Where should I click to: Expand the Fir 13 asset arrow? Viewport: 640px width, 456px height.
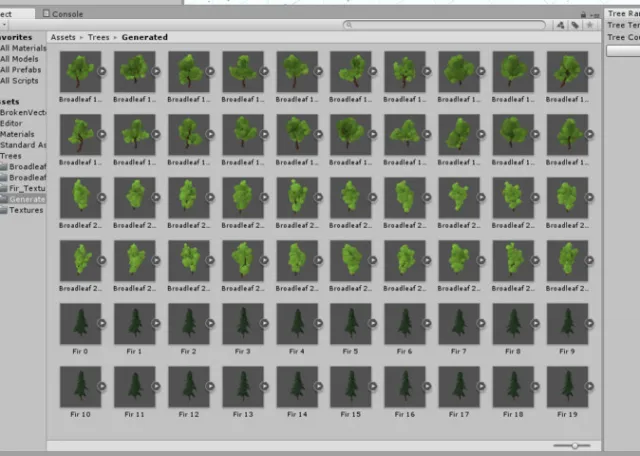tap(264, 386)
